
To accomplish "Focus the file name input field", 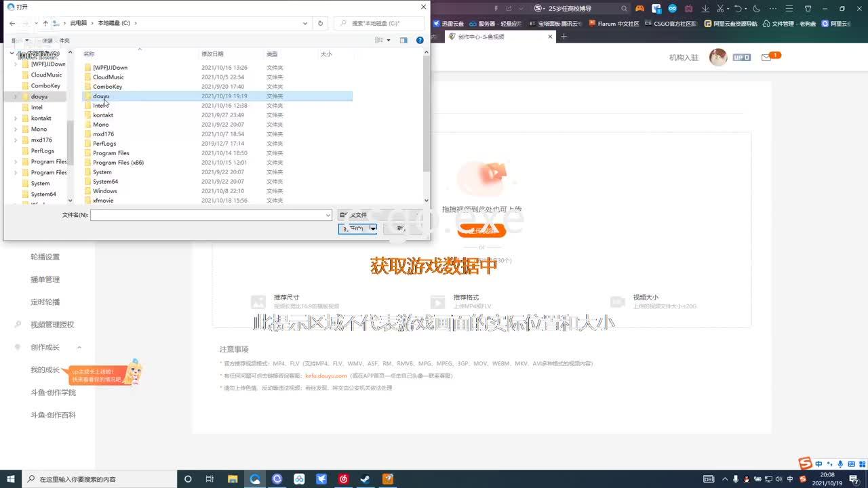I will pyautogui.click(x=211, y=215).
